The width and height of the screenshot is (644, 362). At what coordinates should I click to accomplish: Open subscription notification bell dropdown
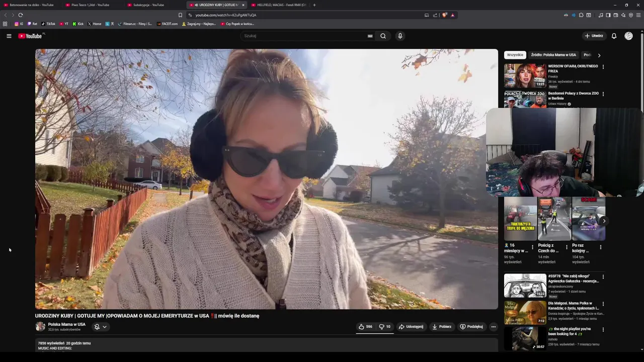tap(101, 326)
